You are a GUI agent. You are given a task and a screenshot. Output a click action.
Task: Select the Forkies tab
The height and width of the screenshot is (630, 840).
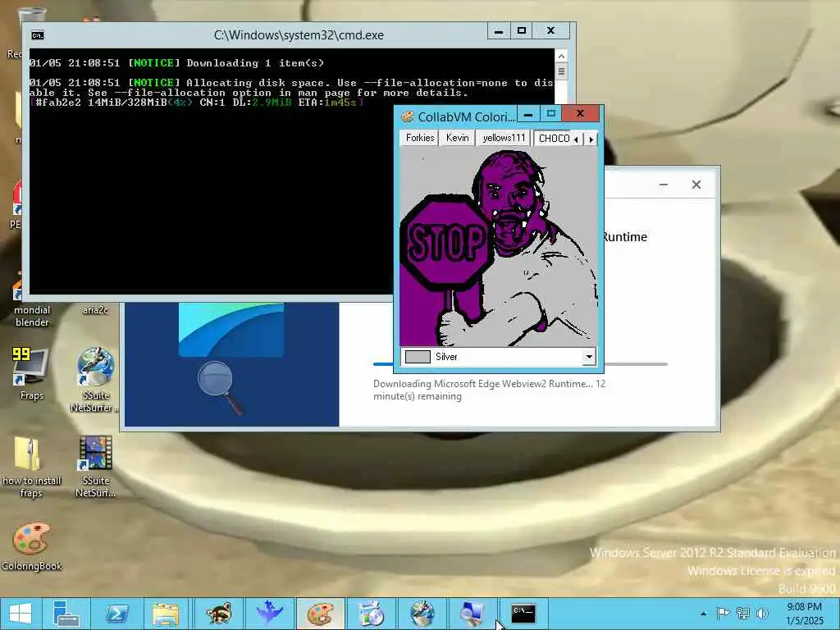click(419, 138)
